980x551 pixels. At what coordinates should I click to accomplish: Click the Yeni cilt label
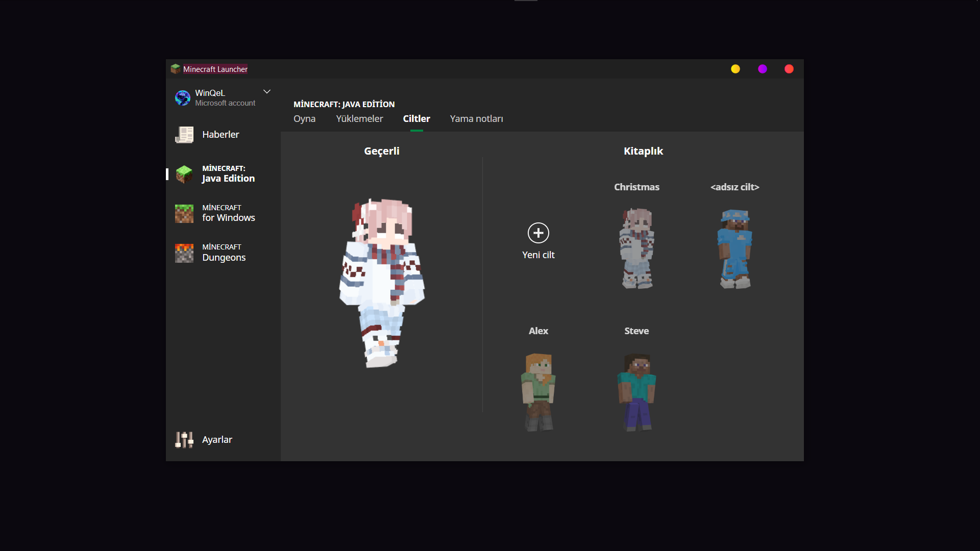[x=538, y=255]
